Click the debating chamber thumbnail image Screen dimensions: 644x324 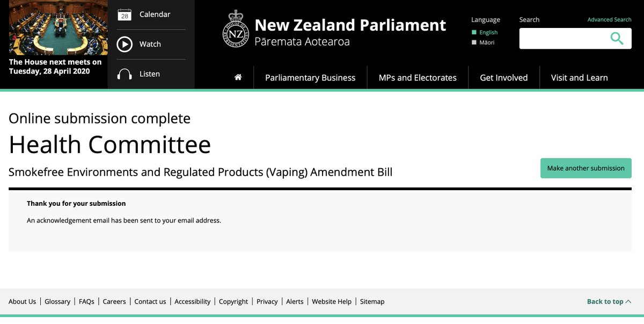tap(58, 27)
